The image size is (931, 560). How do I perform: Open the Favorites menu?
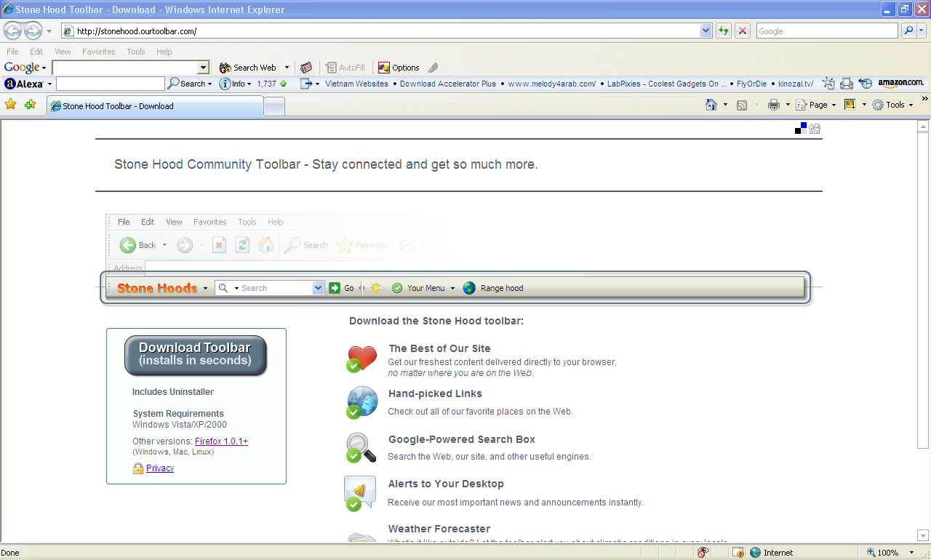[98, 52]
